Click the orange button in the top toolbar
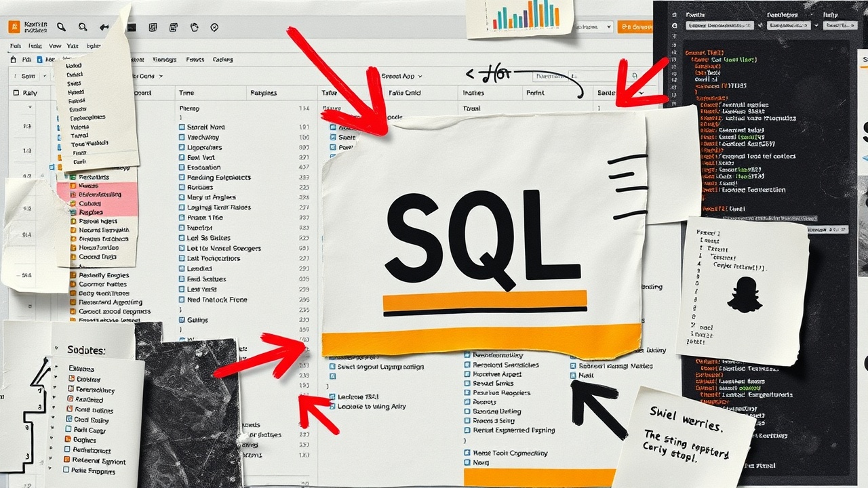 tap(635, 27)
